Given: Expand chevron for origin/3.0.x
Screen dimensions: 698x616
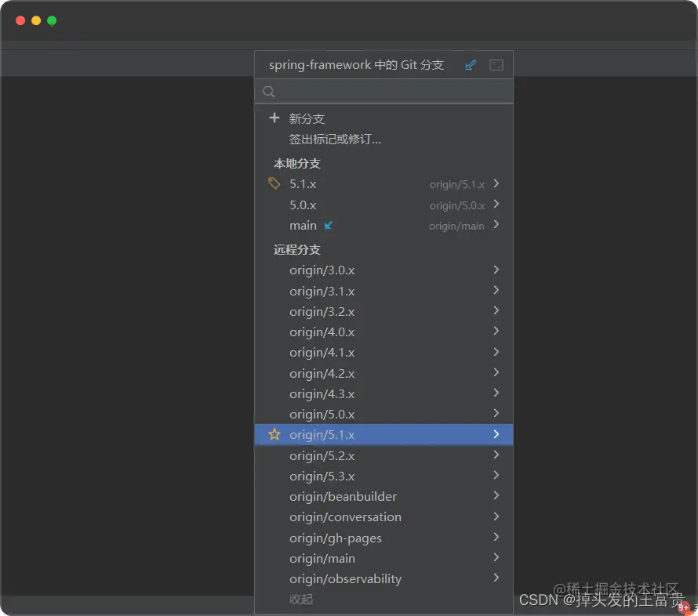Looking at the screenshot, I should pyautogui.click(x=496, y=269).
